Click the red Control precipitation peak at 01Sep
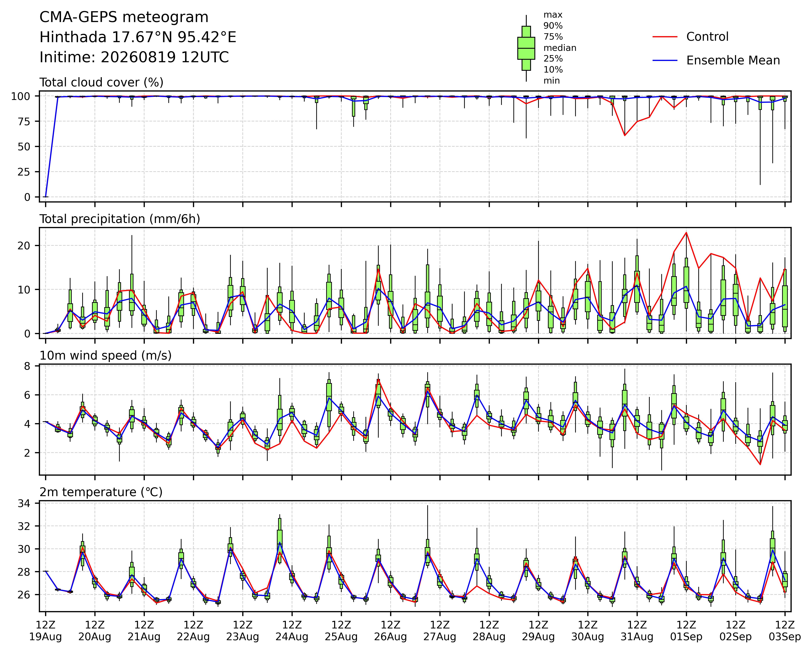The height and width of the screenshot is (653, 812). (x=686, y=232)
